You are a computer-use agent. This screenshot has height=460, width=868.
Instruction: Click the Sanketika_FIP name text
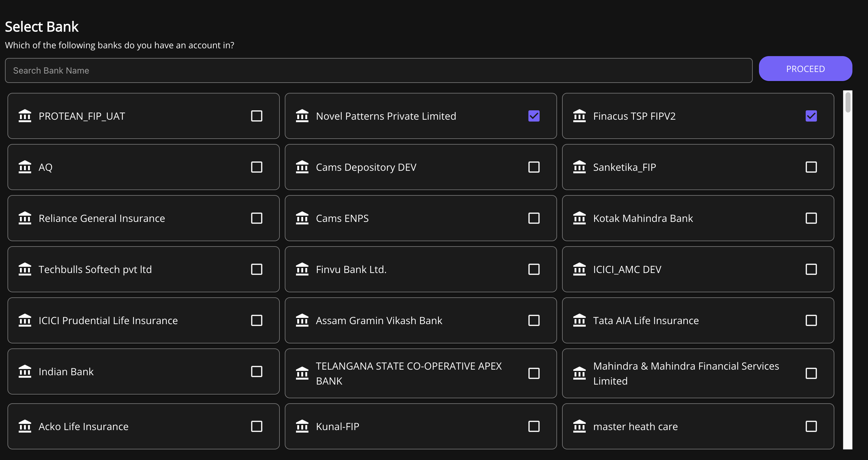point(624,167)
